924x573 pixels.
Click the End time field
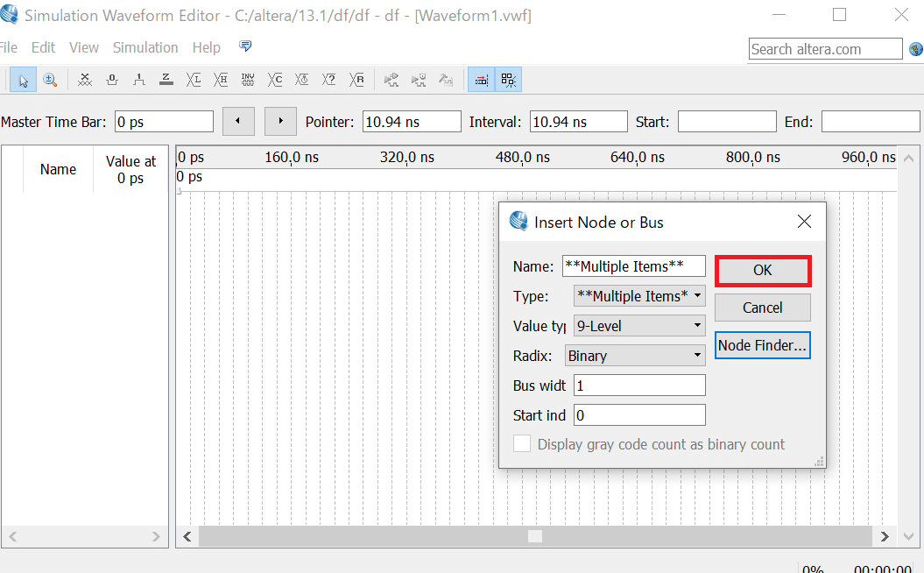871,122
